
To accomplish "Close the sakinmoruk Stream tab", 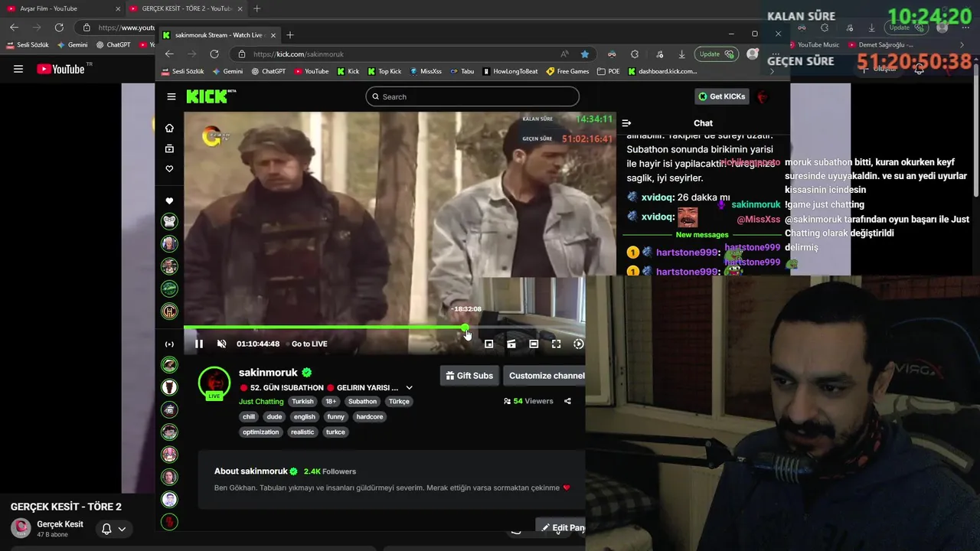I will click(272, 35).
